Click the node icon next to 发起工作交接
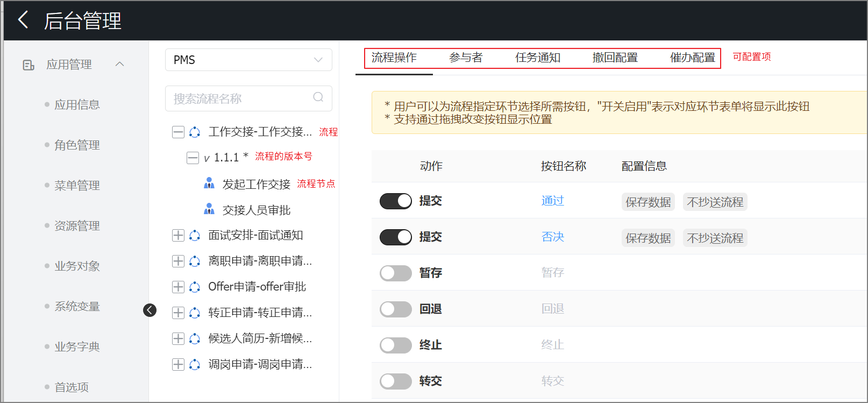The height and width of the screenshot is (403, 868). [x=209, y=184]
